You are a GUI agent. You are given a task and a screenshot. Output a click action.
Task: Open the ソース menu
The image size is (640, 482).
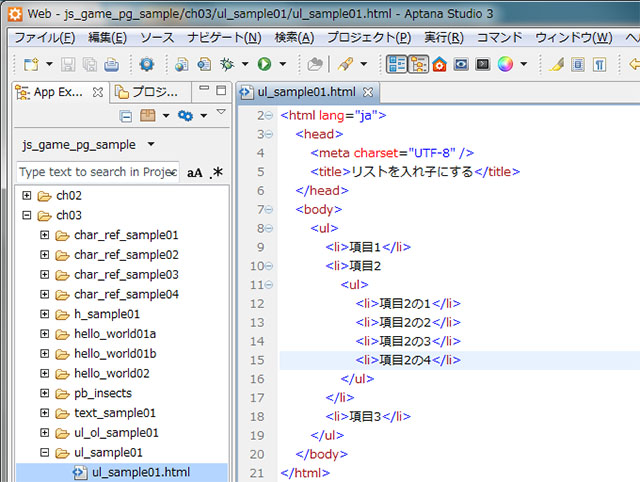(156, 38)
